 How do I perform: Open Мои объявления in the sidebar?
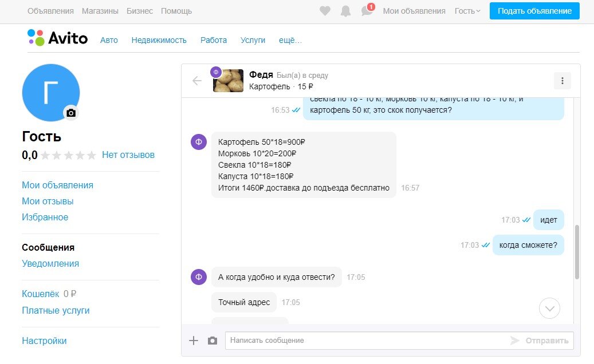click(x=57, y=185)
